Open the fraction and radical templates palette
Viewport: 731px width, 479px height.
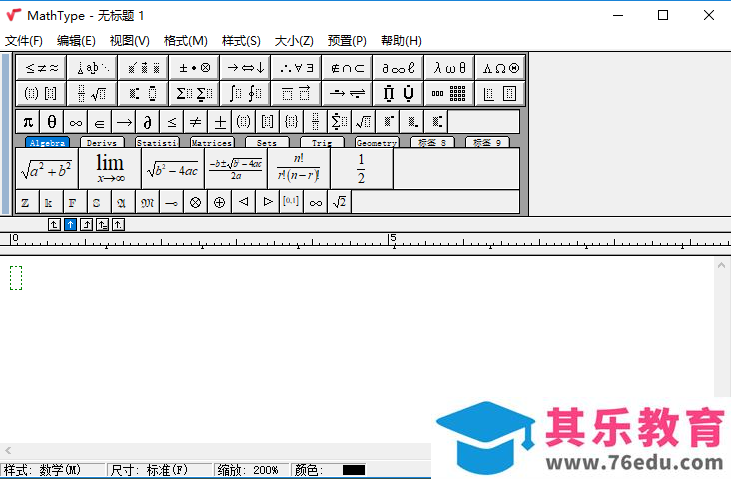tap(92, 93)
